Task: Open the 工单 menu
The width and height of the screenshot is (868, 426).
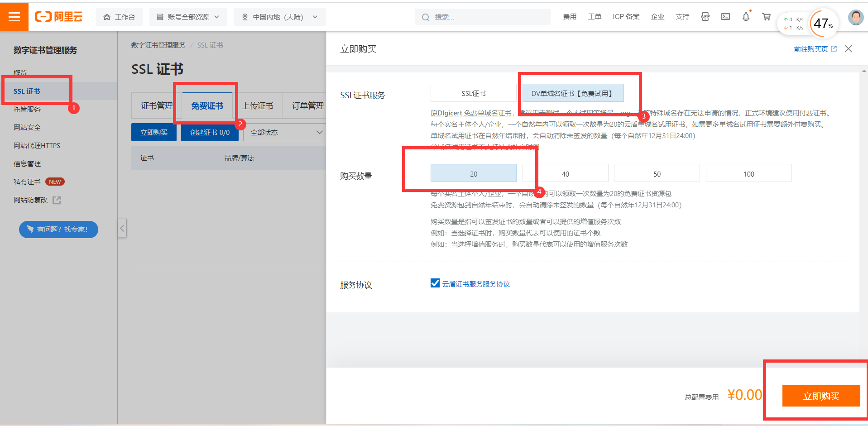Action: 595,17
